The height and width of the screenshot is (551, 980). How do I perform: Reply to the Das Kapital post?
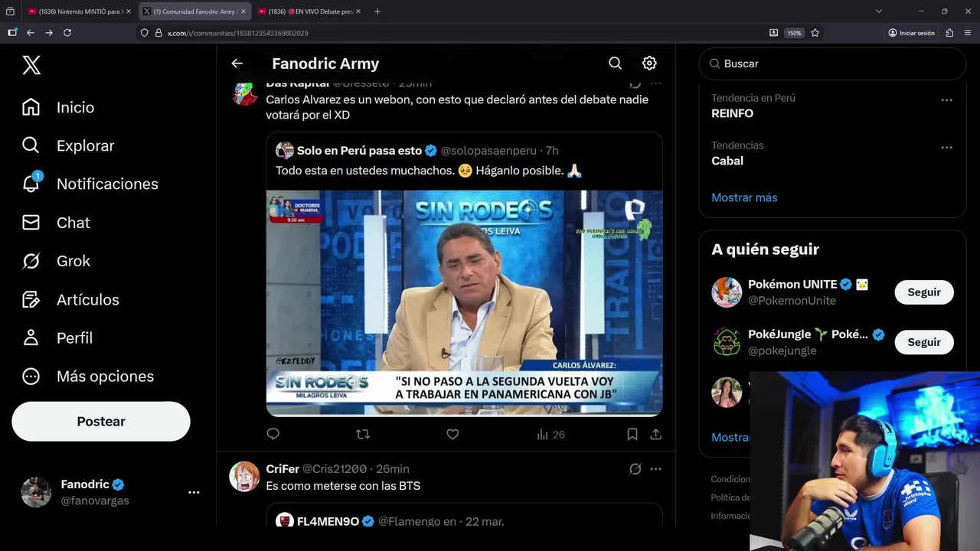click(273, 435)
